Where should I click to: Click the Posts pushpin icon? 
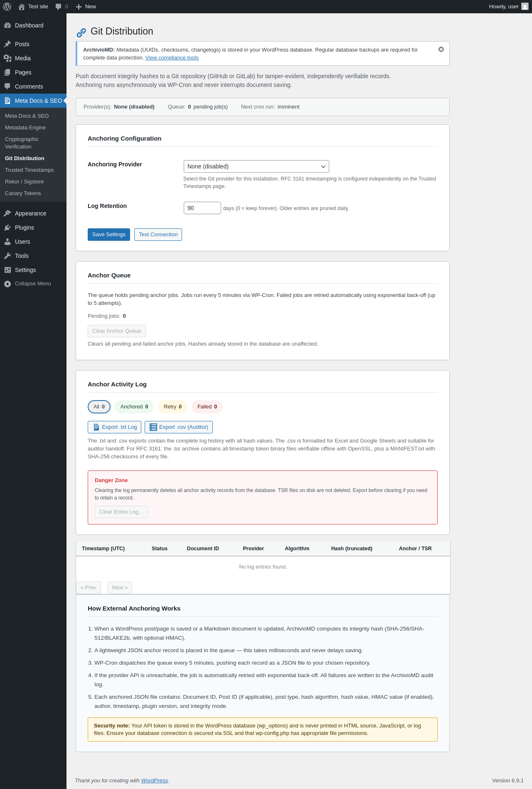tap(7, 44)
